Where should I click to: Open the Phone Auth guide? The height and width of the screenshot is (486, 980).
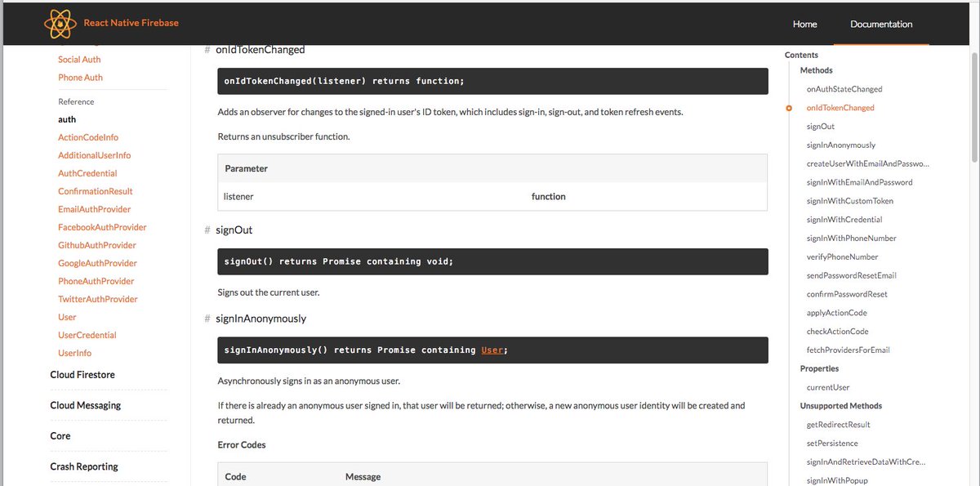pyautogui.click(x=79, y=77)
